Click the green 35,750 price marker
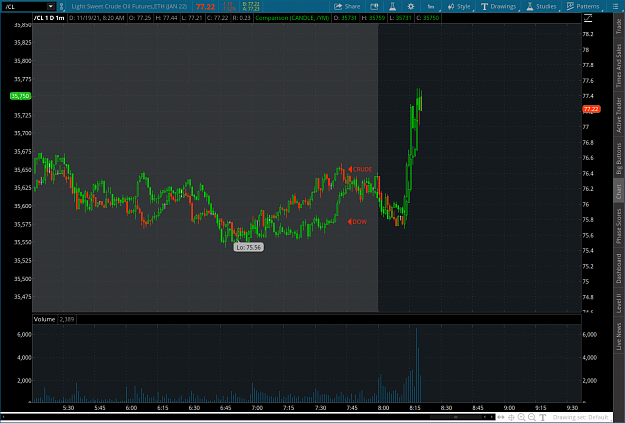The height and width of the screenshot is (423, 625). coord(20,96)
